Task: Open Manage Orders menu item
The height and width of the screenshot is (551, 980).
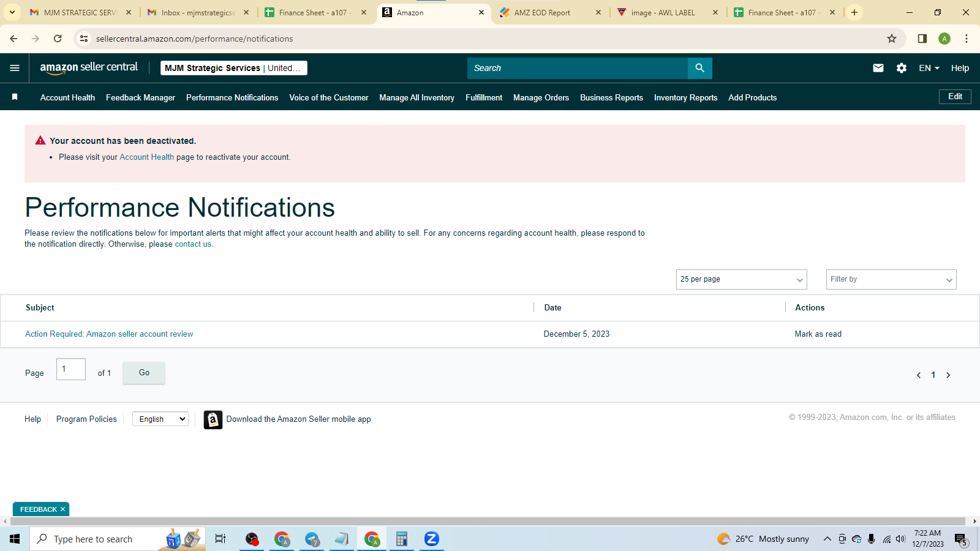Action: 541,97
